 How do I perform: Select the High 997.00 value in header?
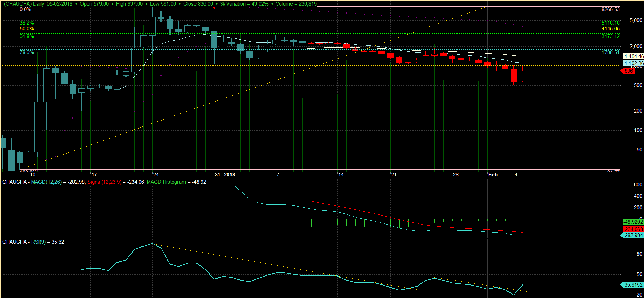click(129, 4)
